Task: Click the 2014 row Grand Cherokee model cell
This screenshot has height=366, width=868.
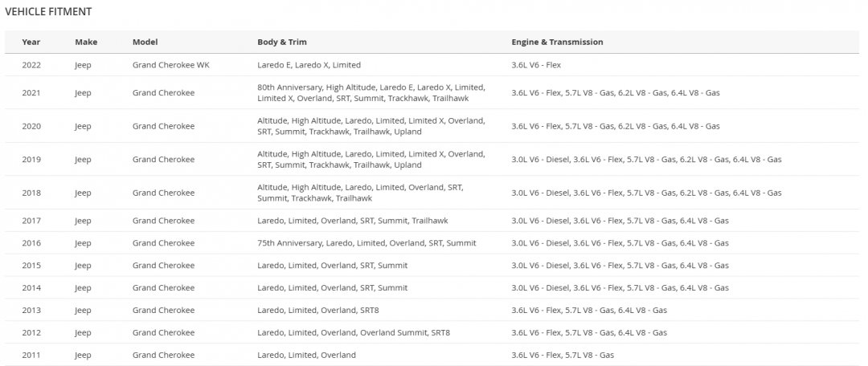Action: pos(163,287)
